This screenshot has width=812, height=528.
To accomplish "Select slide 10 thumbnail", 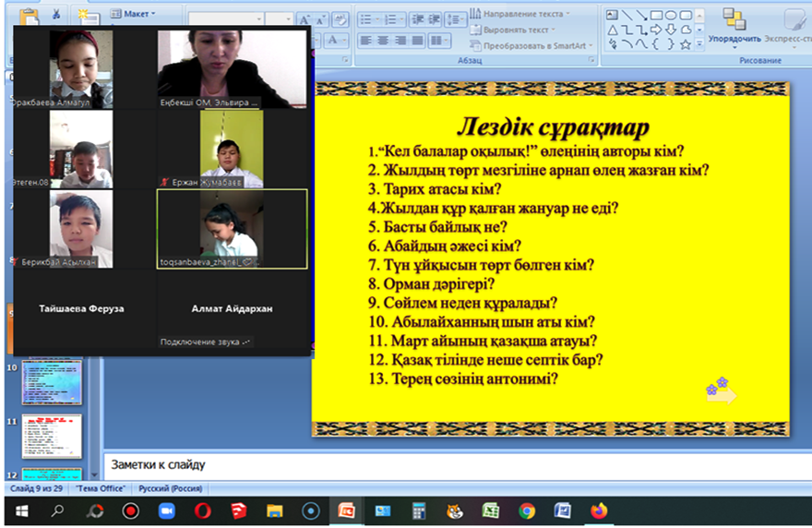I will 52,381.
